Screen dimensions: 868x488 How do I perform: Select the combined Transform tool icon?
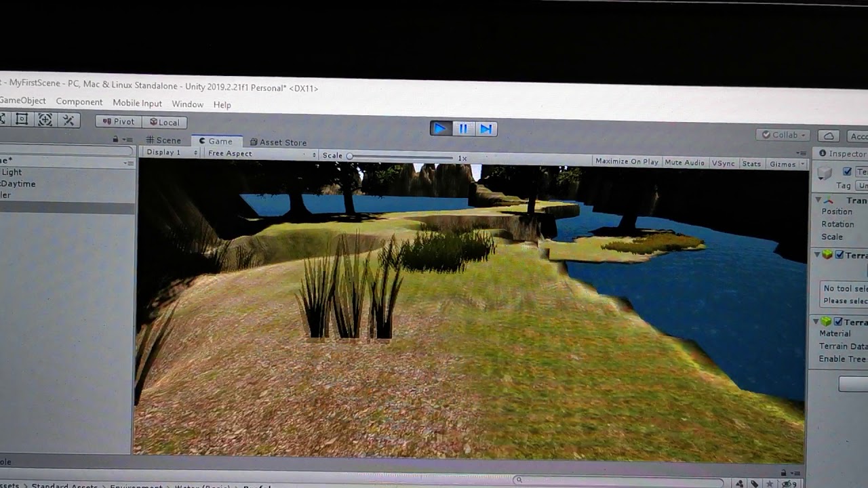45,120
